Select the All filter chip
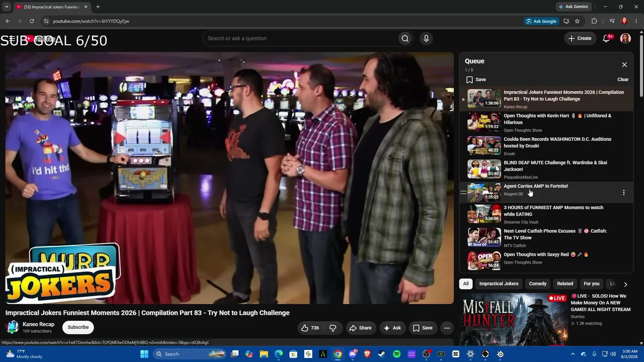The width and height of the screenshot is (644, 362). [466, 284]
